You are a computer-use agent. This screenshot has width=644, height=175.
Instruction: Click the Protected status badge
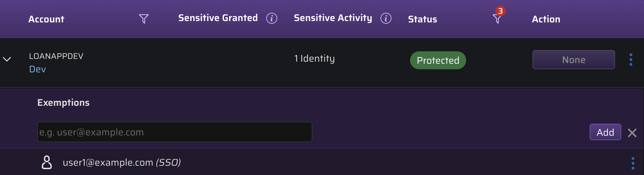tap(438, 60)
